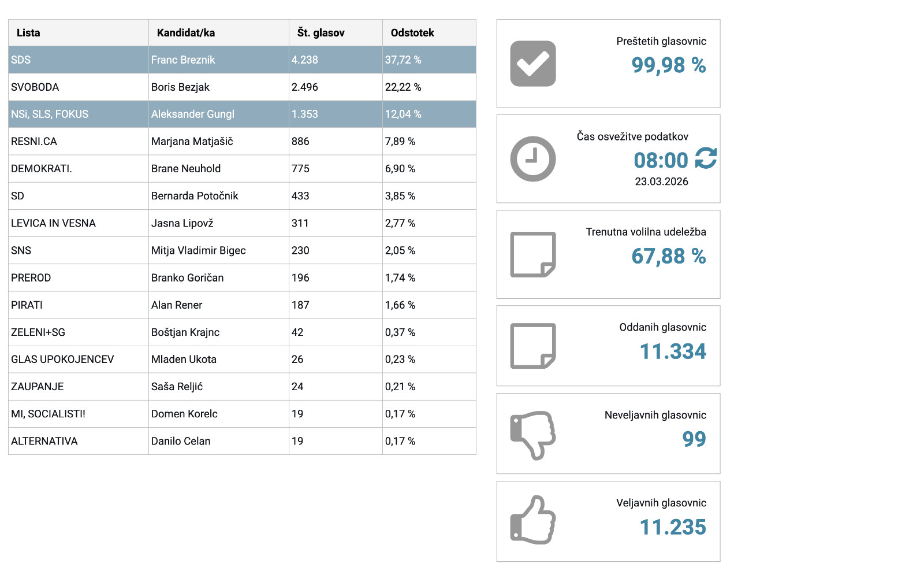Image resolution: width=924 pixels, height=578 pixels.
Task: Click the note icon for voter turnout
Action: tap(532, 254)
